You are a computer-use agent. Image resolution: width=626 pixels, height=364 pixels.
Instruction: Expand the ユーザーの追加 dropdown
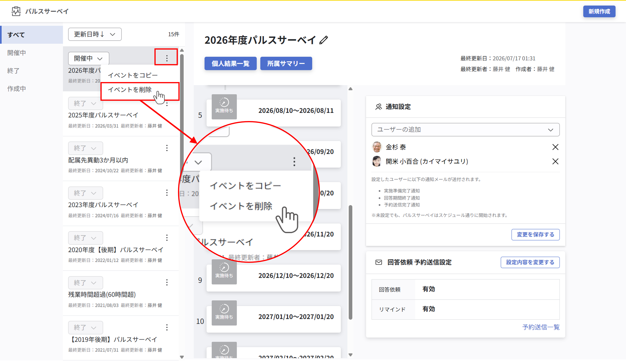(x=465, y=130)
